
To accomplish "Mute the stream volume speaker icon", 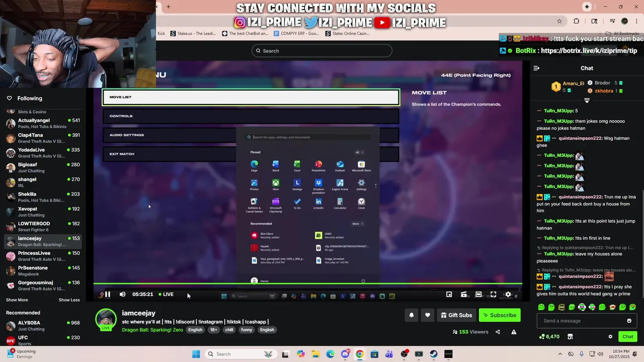I will pos(122,295).
